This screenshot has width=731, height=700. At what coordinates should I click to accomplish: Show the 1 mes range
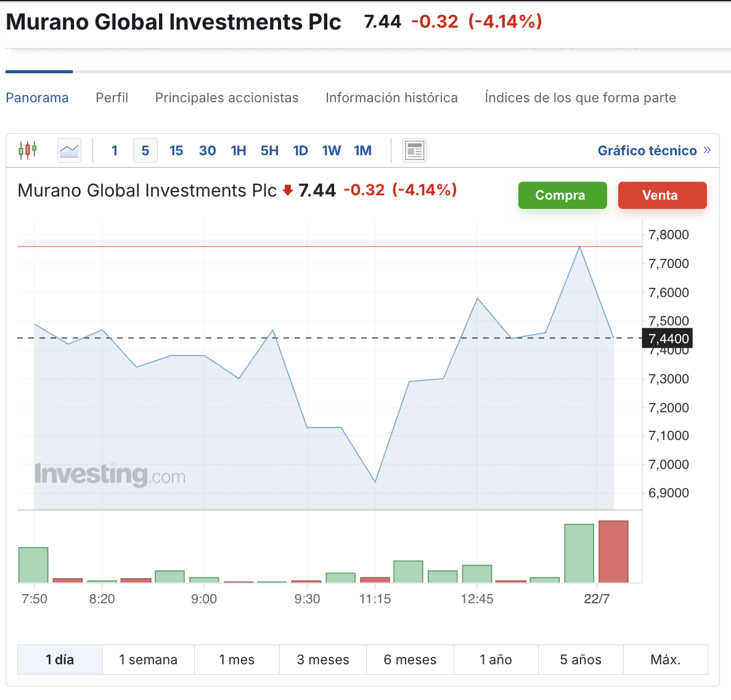237,659
